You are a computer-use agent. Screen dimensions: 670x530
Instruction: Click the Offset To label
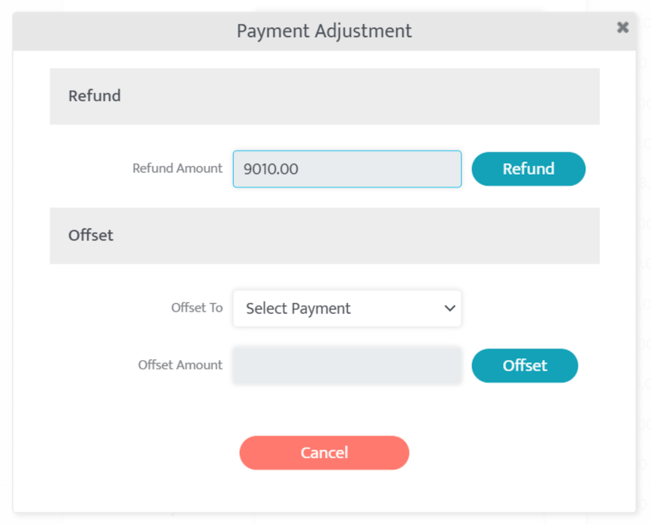[197, 307]
